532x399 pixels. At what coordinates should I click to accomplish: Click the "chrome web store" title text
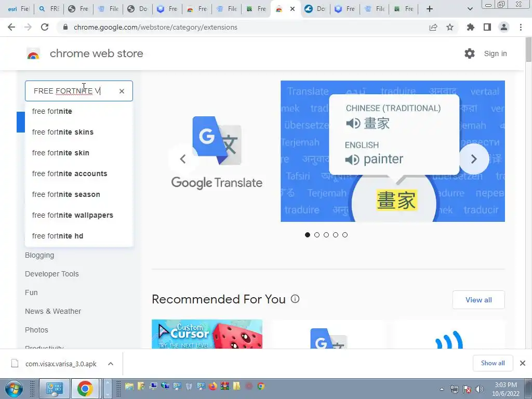[96, 54]
